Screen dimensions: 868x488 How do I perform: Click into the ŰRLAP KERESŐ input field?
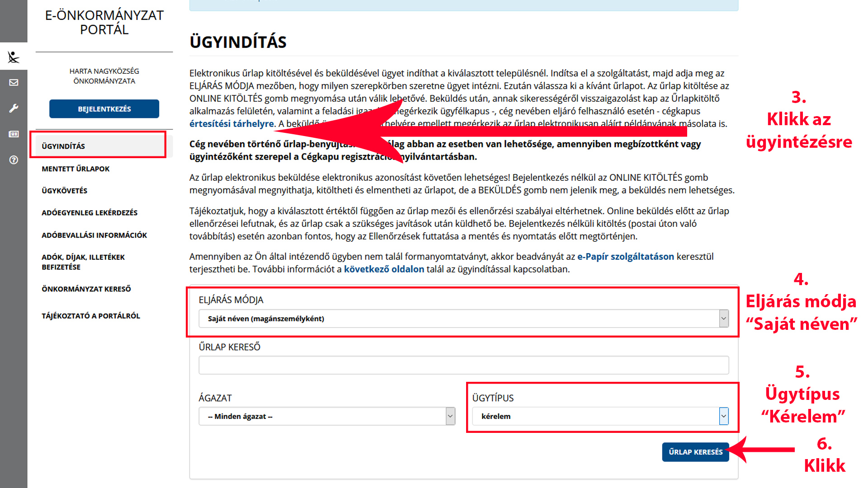464,365
